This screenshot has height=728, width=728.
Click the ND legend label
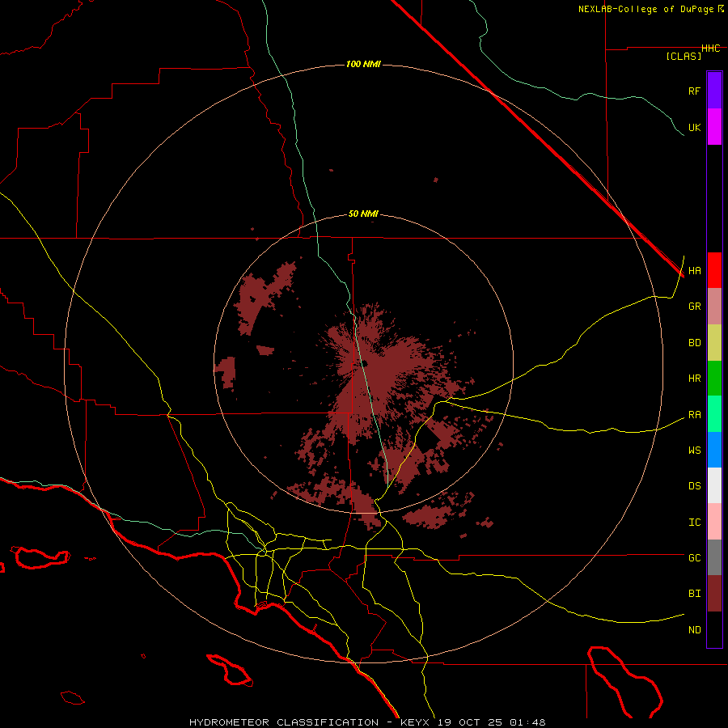[694, 630]
